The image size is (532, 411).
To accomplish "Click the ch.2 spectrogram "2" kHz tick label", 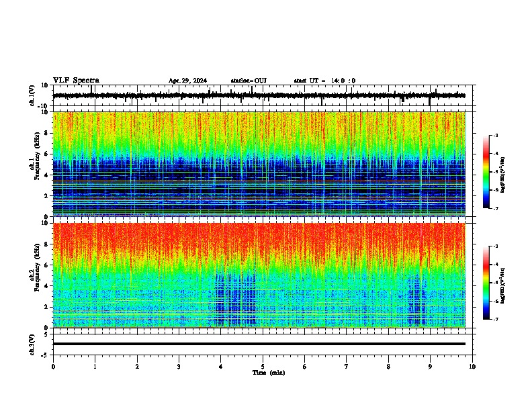I will (46, 307).
